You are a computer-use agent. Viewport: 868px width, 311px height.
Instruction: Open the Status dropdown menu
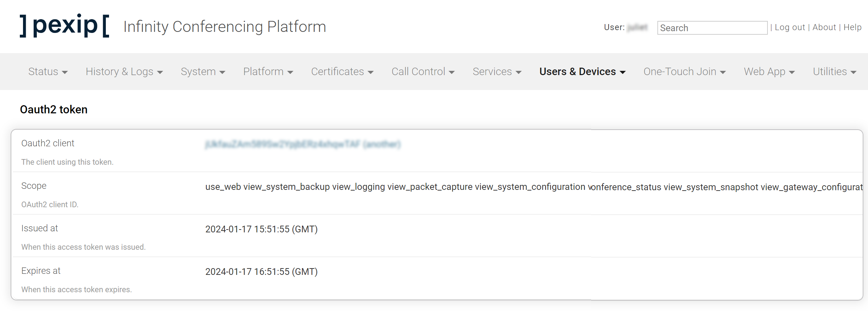coord(48,72)
